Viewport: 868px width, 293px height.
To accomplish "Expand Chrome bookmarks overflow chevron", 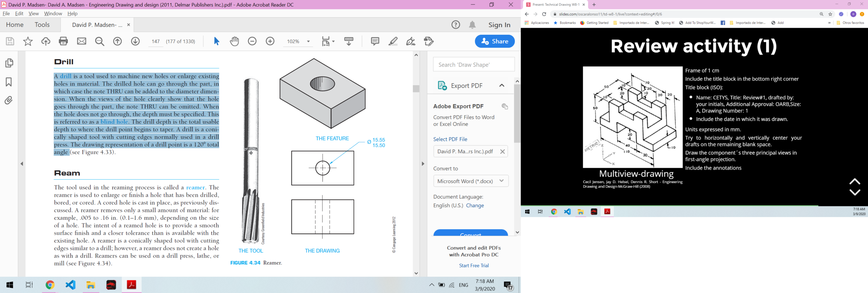I will [x=829, y=23].
